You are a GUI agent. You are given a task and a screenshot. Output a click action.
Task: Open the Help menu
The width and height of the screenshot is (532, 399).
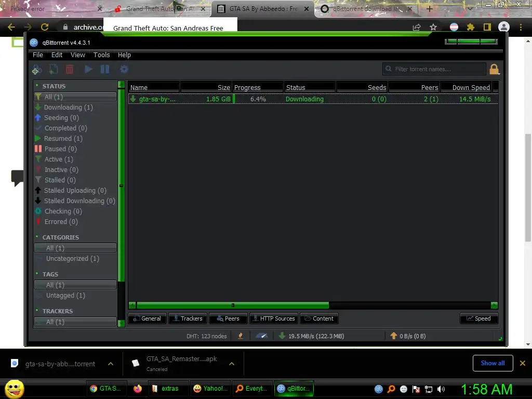124,55
